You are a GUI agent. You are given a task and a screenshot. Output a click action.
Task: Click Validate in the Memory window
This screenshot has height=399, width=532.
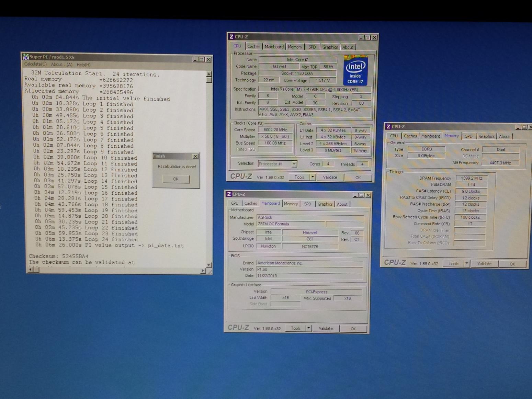point(484,264)
